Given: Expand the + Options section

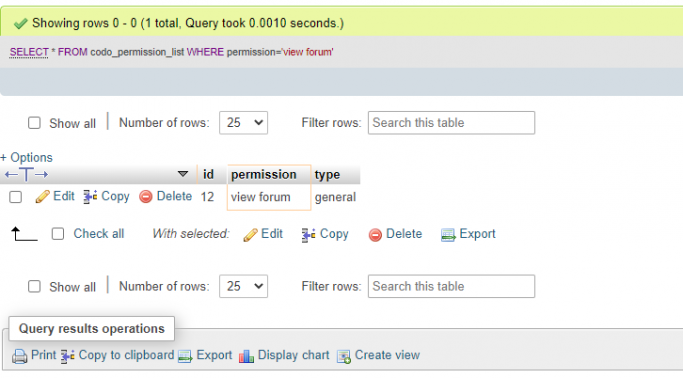Looking at the screenshot, I should click(x=26, y=157).
